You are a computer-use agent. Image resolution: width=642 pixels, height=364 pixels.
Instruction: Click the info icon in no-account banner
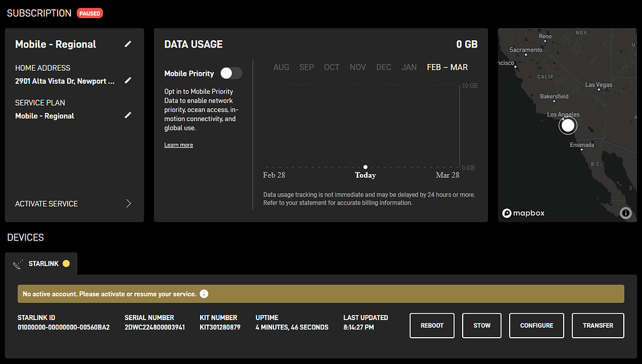click(204, 294)
